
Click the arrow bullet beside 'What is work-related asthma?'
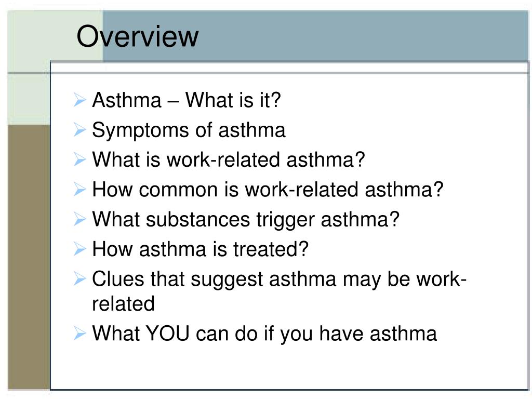click(79, 159)
